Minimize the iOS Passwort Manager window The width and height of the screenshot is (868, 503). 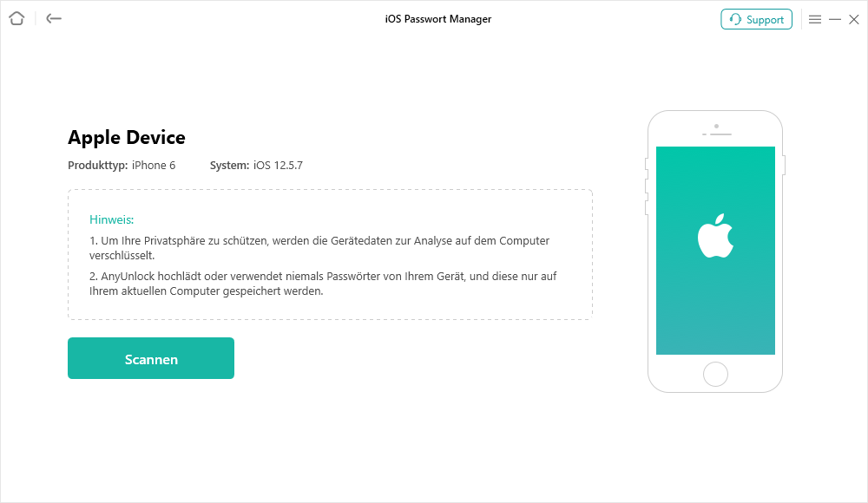pos(835,19)
